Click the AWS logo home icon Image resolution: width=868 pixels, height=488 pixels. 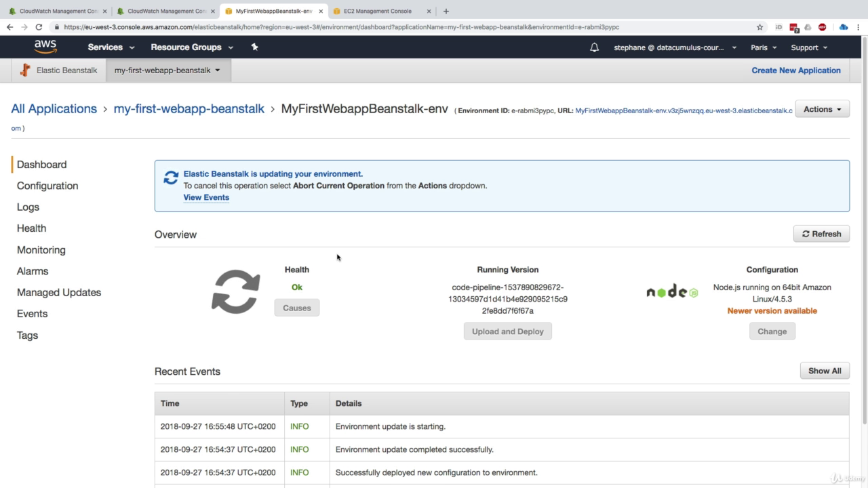coord(45,47)
